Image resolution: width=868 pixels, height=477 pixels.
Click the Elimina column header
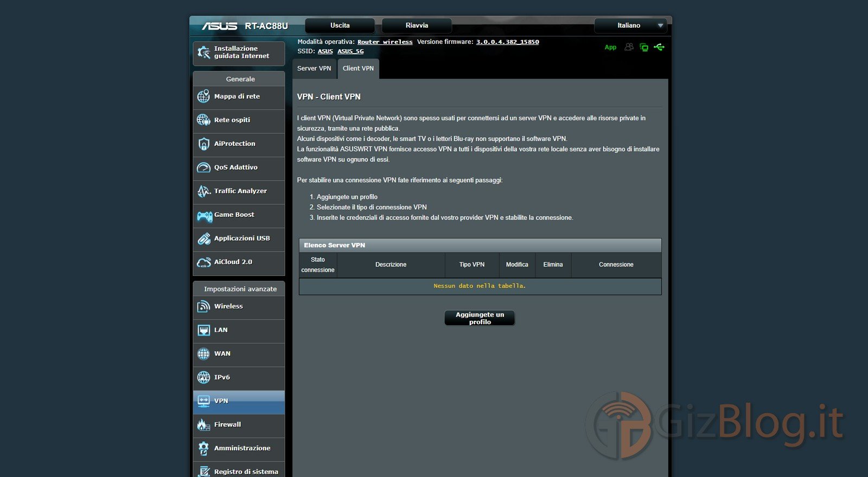click(x=553, y=265)
